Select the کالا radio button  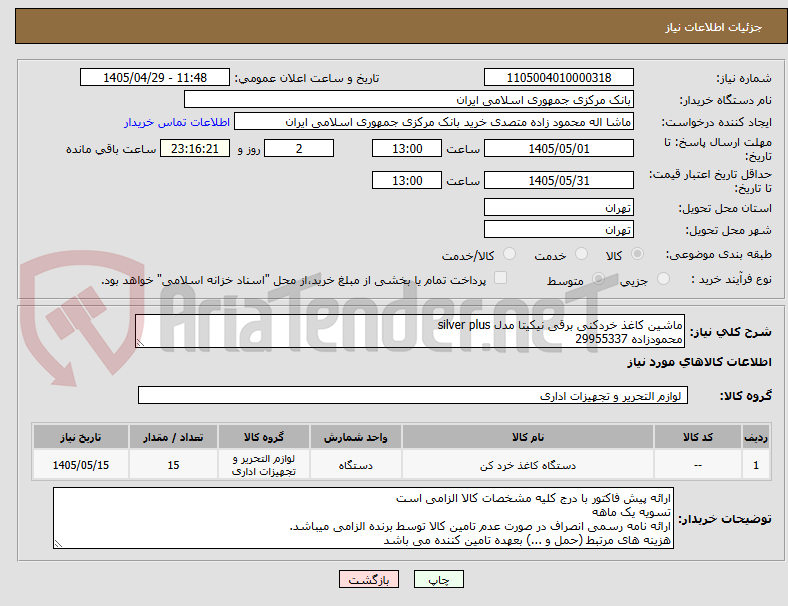637,254
